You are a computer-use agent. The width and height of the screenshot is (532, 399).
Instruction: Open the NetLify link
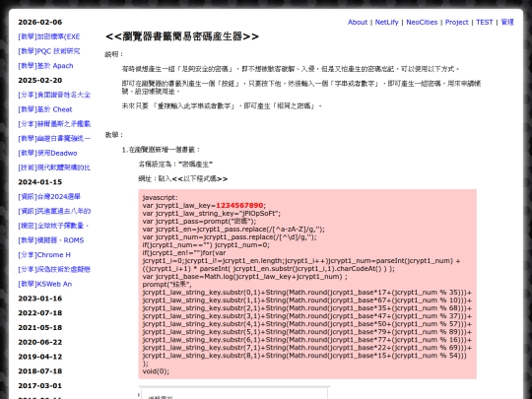pyautogui.click(x=386, y=22)
